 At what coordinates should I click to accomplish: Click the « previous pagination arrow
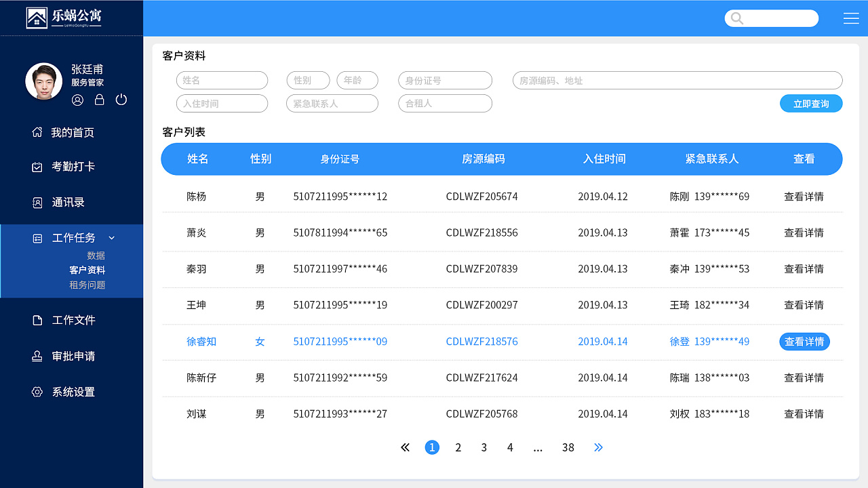pyautogui.click(x=405, y=447)
